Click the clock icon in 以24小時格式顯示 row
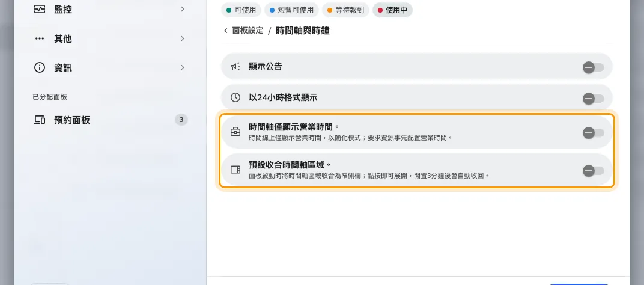This screenshot has height=285, width=644. 235,98
